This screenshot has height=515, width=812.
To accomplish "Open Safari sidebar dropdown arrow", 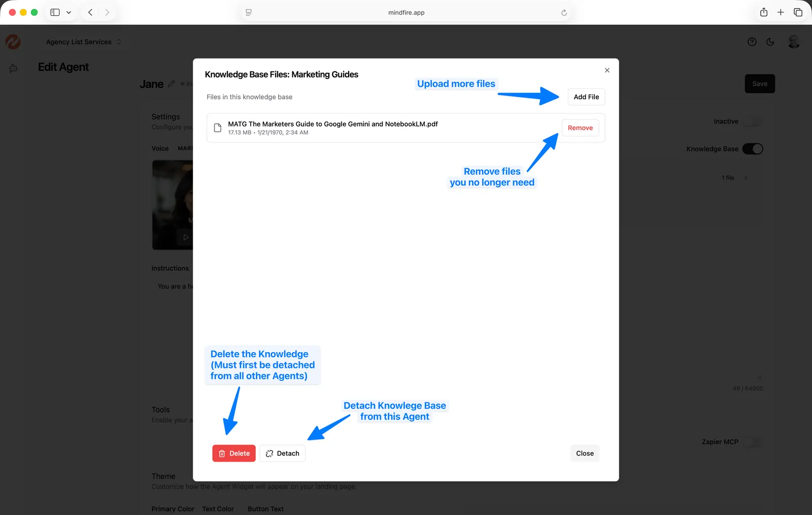I will click(69, 12).
